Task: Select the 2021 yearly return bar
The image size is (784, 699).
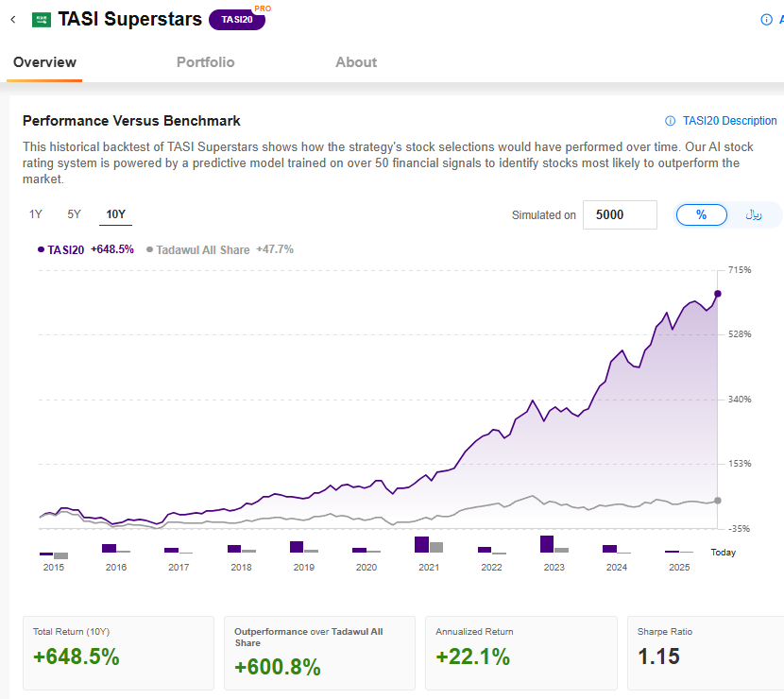Action: [429, 544]
